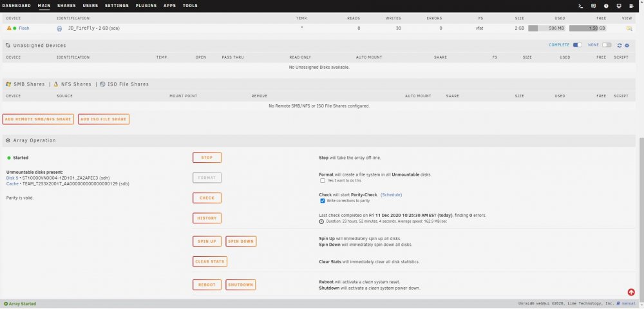Screen dimensions: 644x309
Task: Open the system log monitor icon
Action: 618,6
